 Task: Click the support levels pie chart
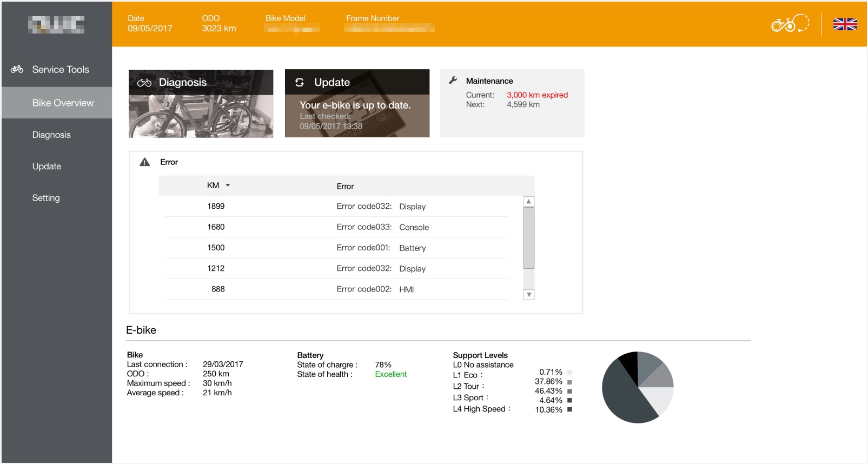(638, 387)
